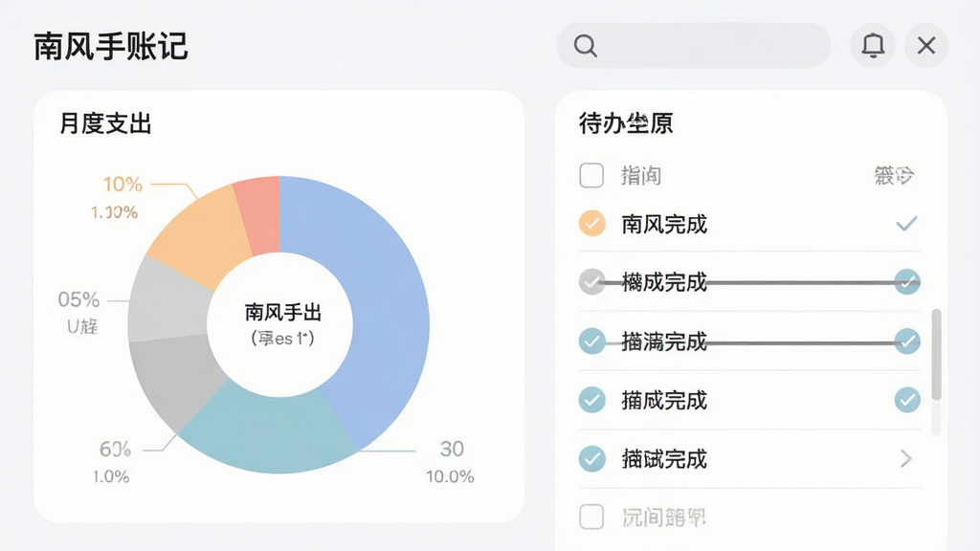Click the to-do list scrollbar thumb
The width and height of the screenshot is (980, 551).
tap(936, 354)
